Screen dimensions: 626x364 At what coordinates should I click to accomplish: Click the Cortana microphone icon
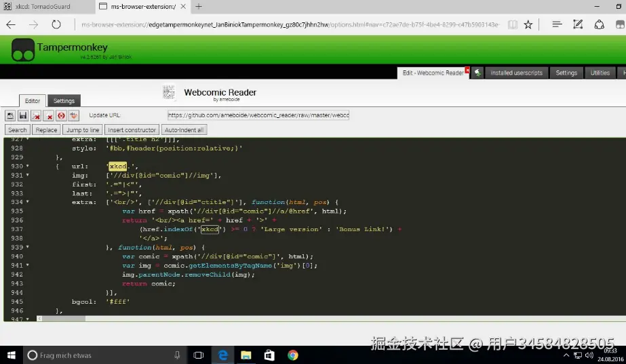point(177,355)
